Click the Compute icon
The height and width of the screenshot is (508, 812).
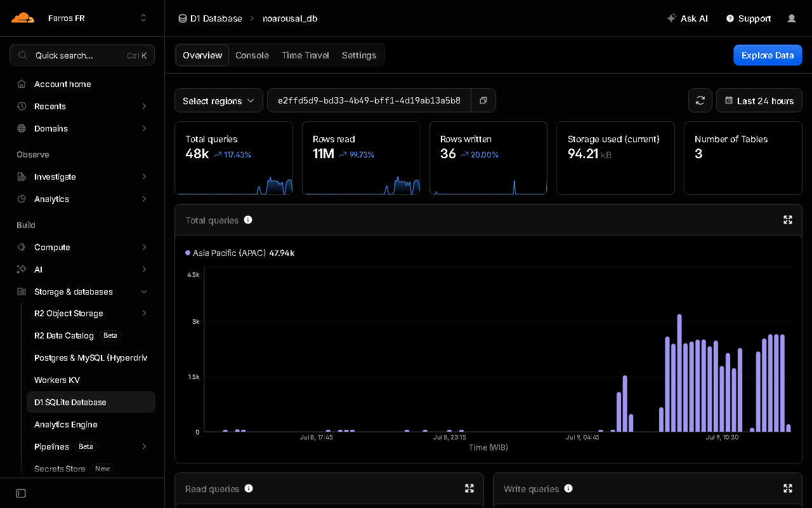tap(22, 247)
